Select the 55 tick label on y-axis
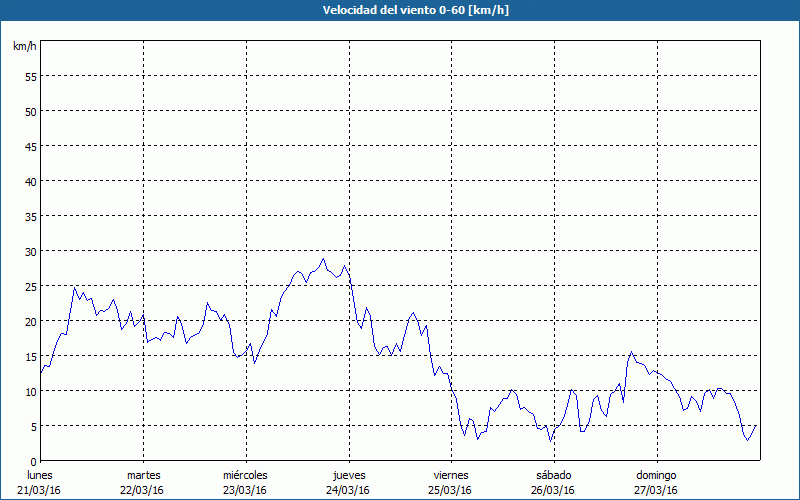This screenshot has width=800, height=500. pos(30,76)
